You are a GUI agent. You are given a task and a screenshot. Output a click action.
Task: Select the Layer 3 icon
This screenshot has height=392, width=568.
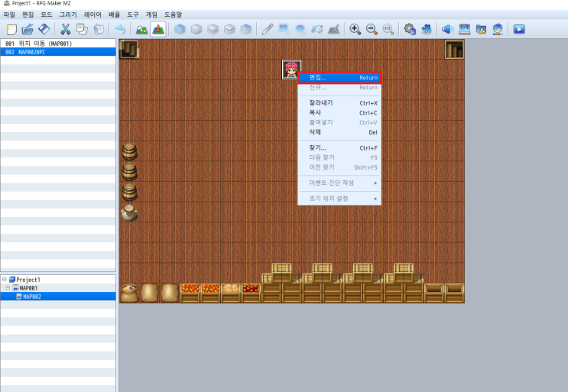pos(229,29)
